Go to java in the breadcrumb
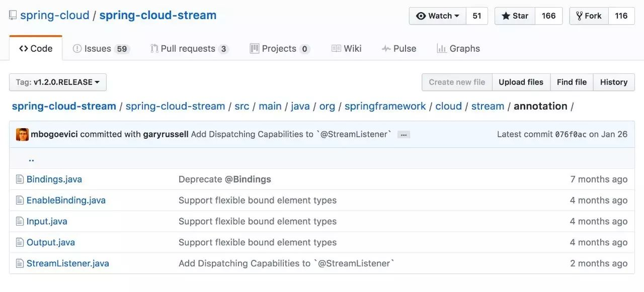Viewport: 644px width, 292px height. [x=300, y=107]
